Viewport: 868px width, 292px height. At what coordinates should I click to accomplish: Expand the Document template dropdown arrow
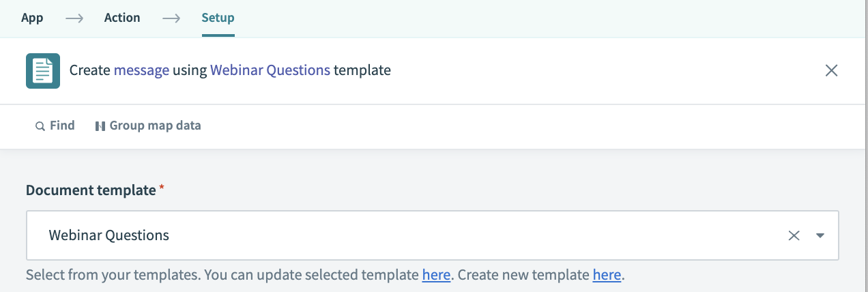pos(820,235)
